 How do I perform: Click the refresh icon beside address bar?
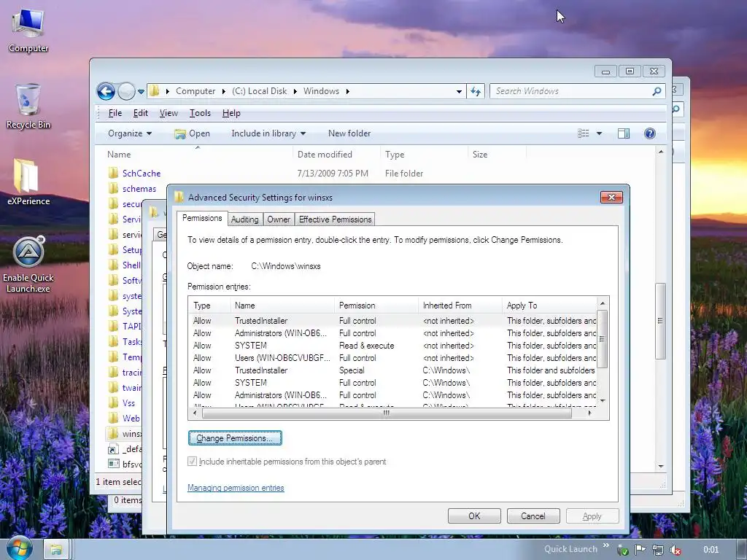[x=476, y=91]
